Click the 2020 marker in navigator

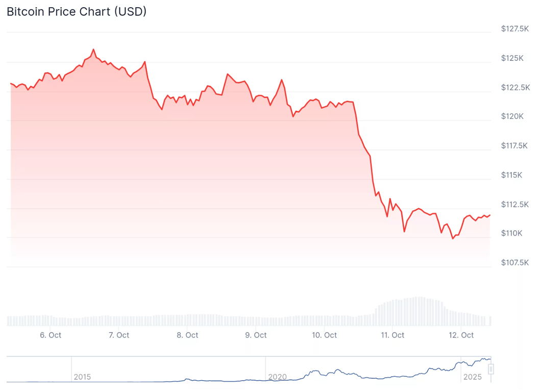pyautogui.click(x=278, y=377)
